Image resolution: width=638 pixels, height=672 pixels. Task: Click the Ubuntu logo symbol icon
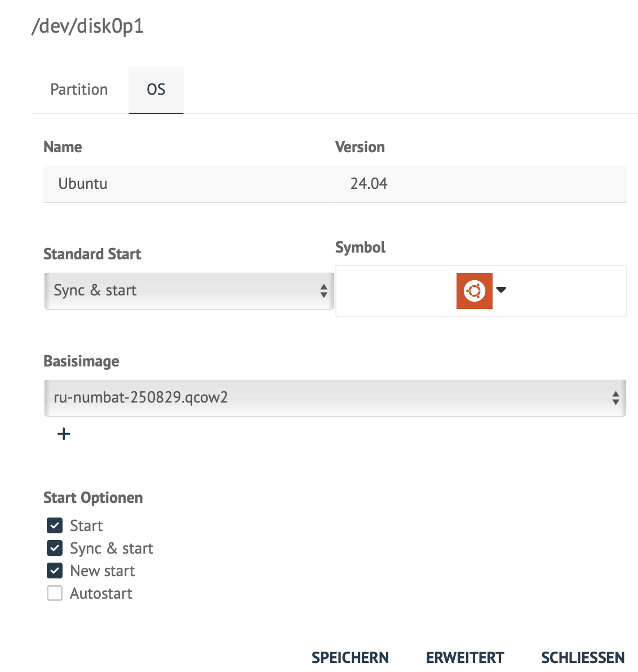point(474,291)
